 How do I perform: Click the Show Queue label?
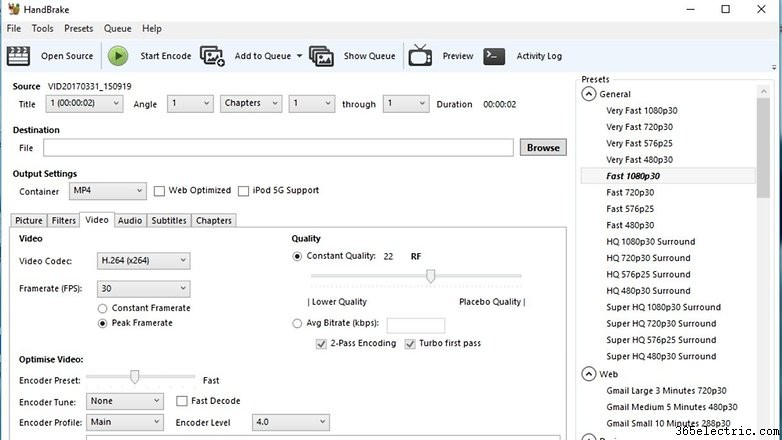[x=369, y=56]
